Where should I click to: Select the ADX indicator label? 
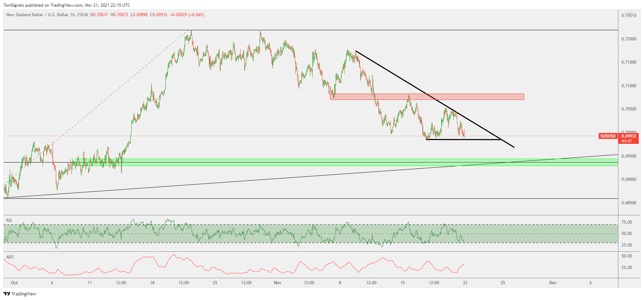10,257
